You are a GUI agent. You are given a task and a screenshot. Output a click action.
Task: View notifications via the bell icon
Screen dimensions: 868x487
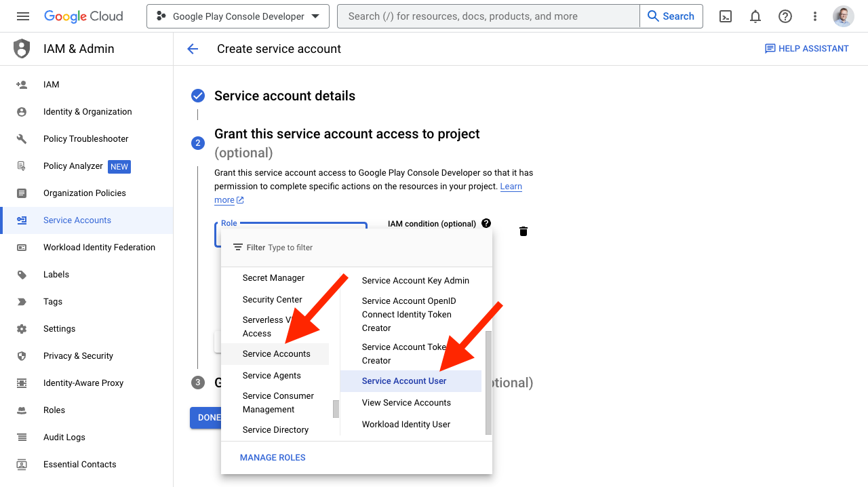click(755, 16)
